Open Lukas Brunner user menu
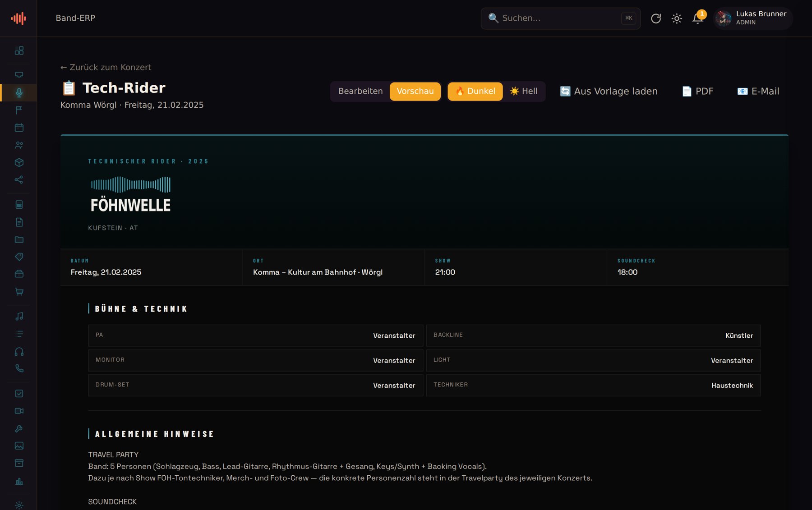 pyautogui.click(x=753, y=18)
